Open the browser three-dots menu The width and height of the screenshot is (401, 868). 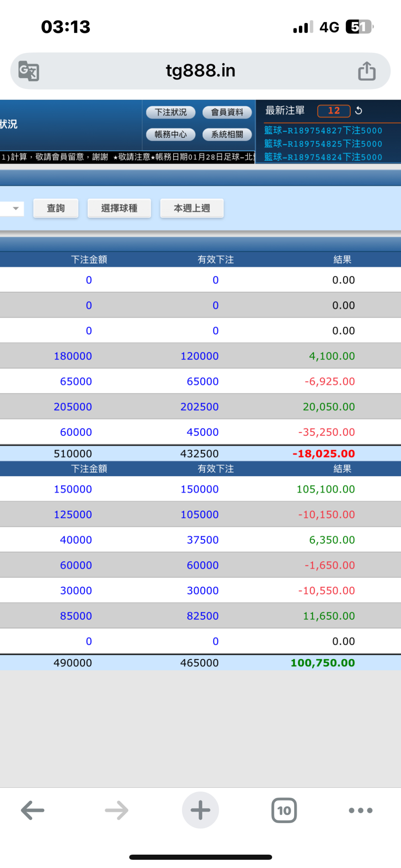(360, 810)
